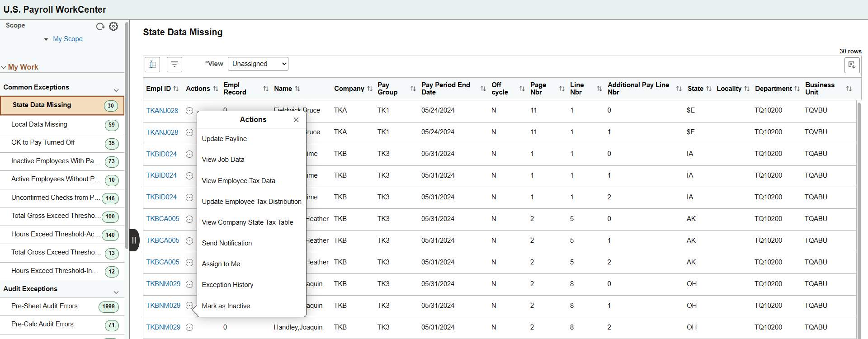Click My Scope link
The height and width of the screenshot is (339, 868).
coord(68,39)
